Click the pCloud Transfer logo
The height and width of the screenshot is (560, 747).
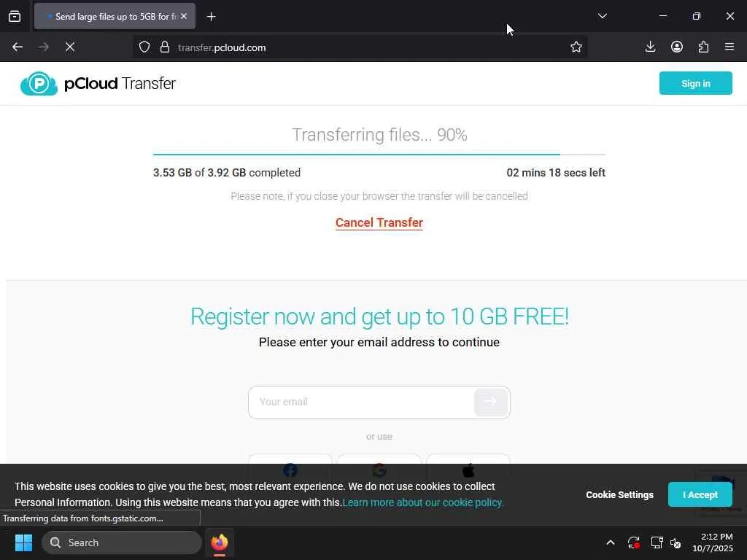coord(98,83)
